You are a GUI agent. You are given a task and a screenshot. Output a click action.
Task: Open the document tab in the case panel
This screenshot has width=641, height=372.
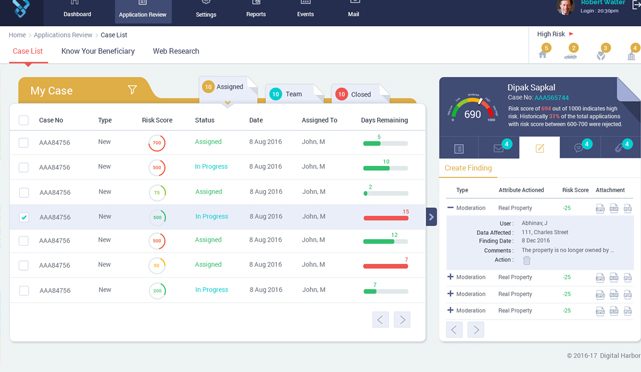tap(459, 148)
